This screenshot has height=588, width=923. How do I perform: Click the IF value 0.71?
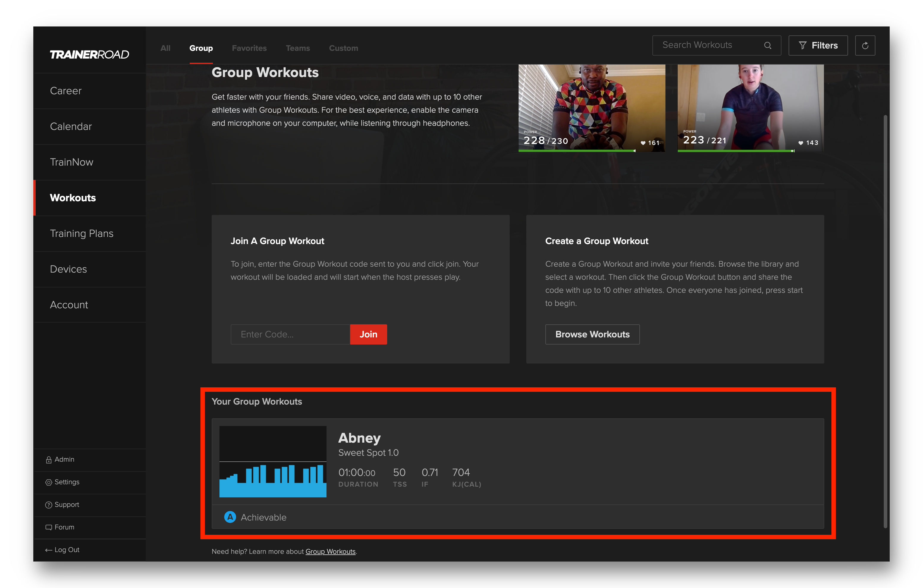[x=430, y=473]
